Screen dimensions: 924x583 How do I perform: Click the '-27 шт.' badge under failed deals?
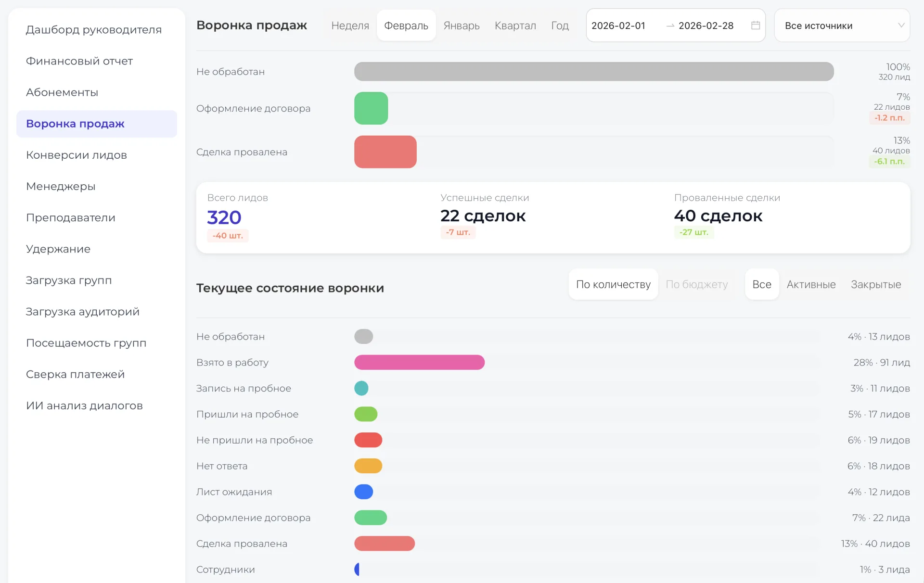point(693,232)
